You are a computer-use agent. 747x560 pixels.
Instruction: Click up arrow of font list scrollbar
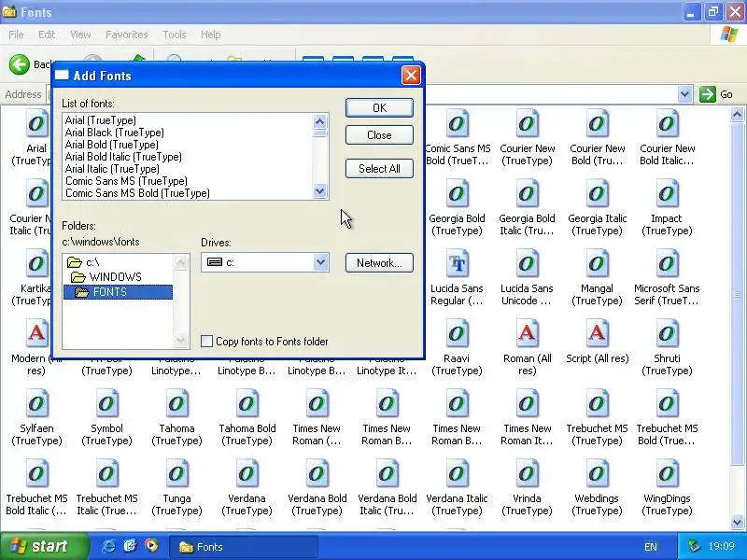click(319, 121)
